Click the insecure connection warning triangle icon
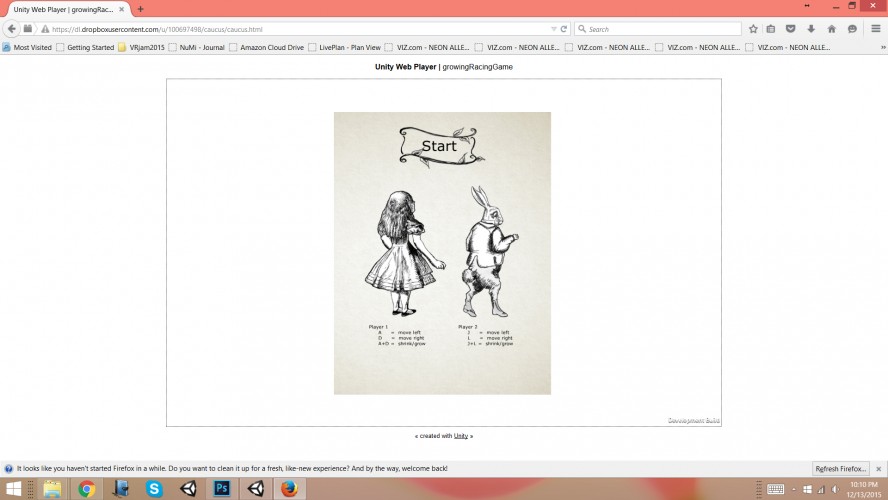Viewport: 888px width, 500px height. (45, 29)
